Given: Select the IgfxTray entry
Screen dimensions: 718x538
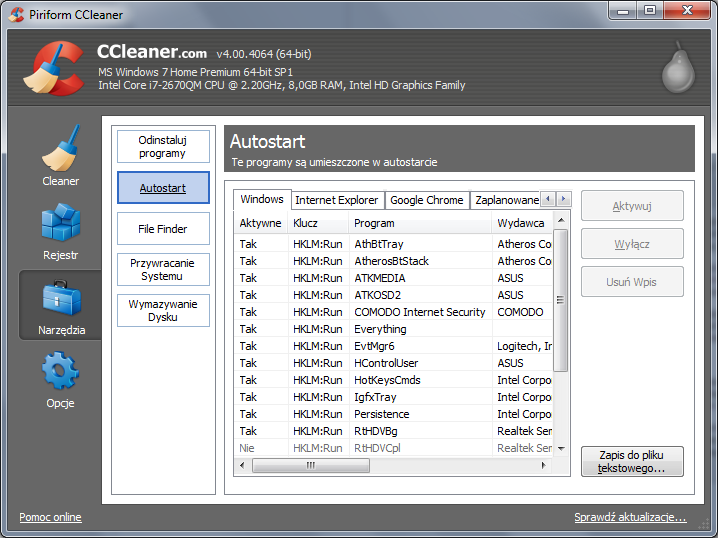Looking at the screenshot, I should [x=393, y=397].
